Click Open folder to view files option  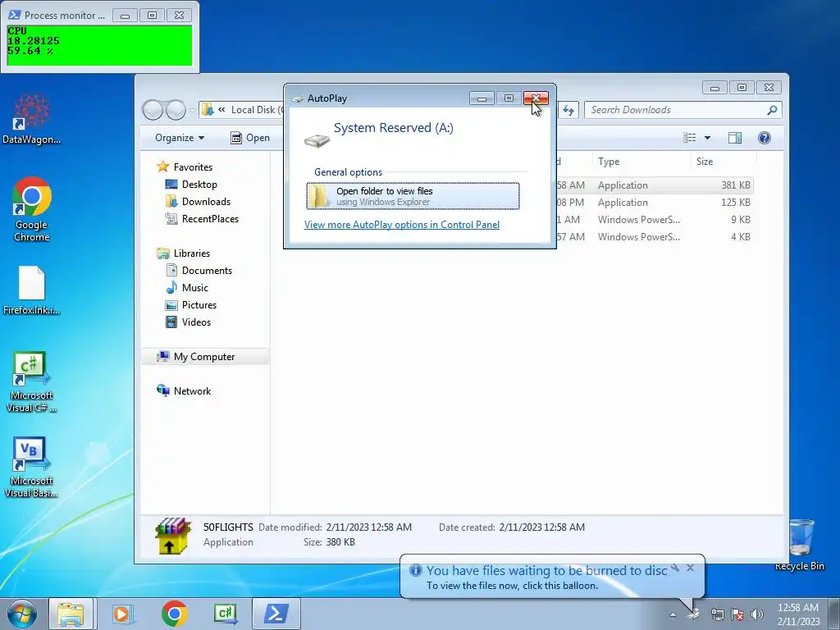(413, 196)
